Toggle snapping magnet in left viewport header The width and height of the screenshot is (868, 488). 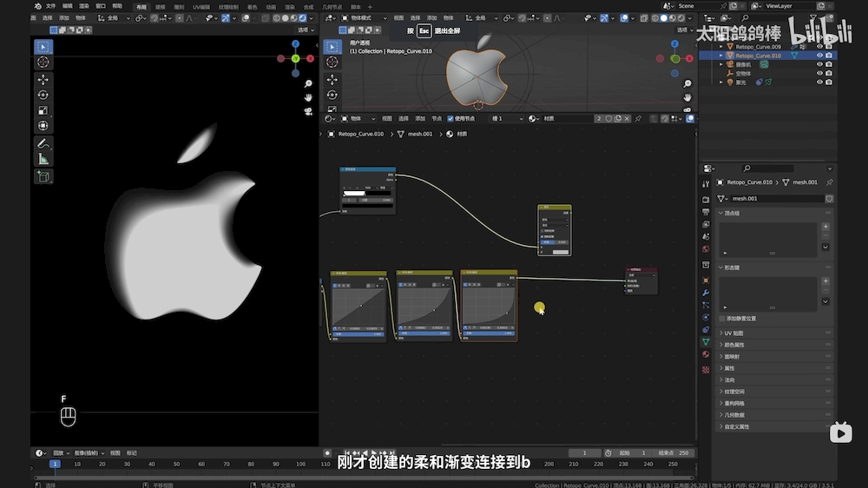coord(154,18)
